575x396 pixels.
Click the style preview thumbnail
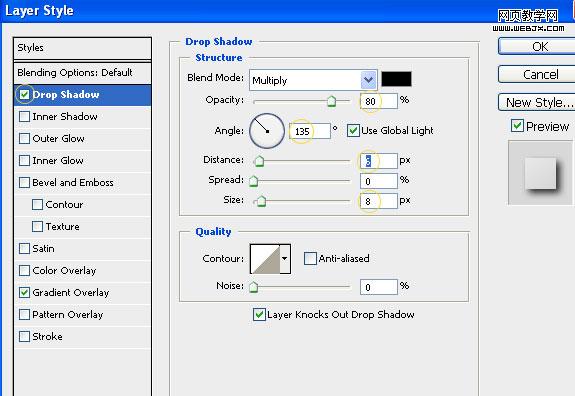[541, 173]
